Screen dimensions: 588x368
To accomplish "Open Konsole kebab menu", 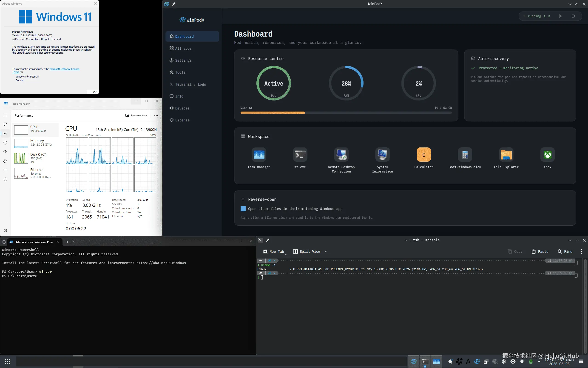I will click(581, 251).
